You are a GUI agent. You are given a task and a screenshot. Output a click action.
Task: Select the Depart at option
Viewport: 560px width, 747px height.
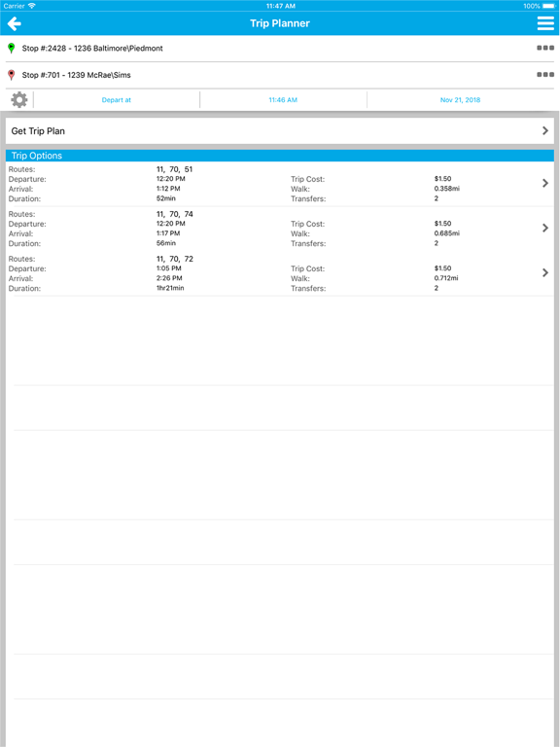117,100
